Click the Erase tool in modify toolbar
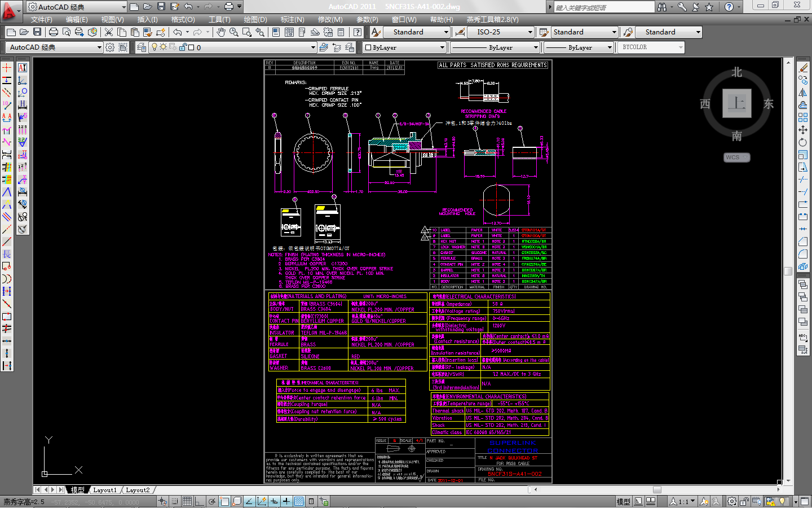 803,68
